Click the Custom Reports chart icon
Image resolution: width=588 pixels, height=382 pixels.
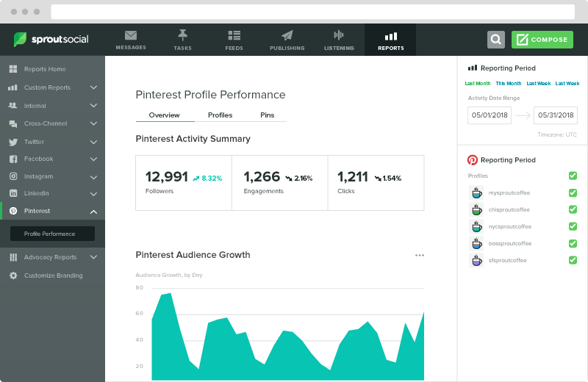12,87
